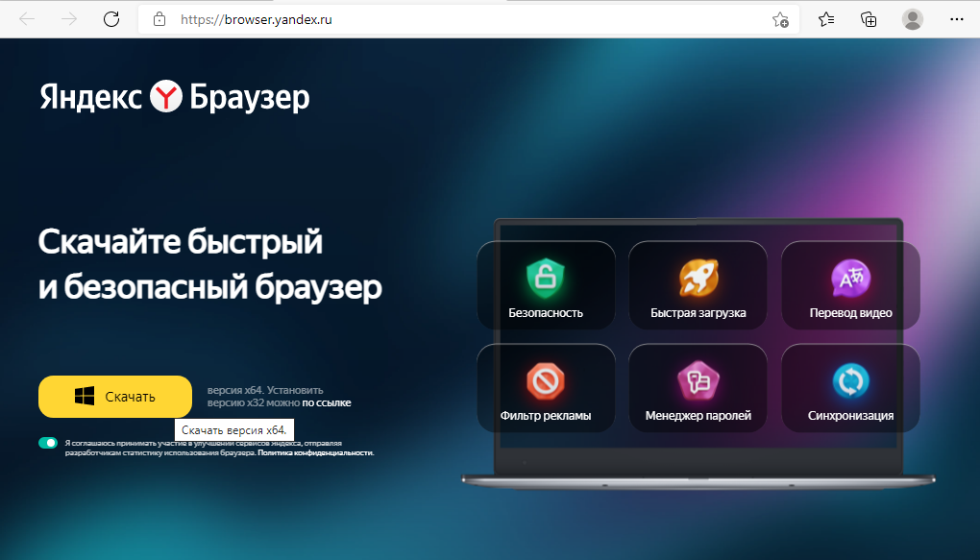Click the Безопасность label

[x=546, y=312]
